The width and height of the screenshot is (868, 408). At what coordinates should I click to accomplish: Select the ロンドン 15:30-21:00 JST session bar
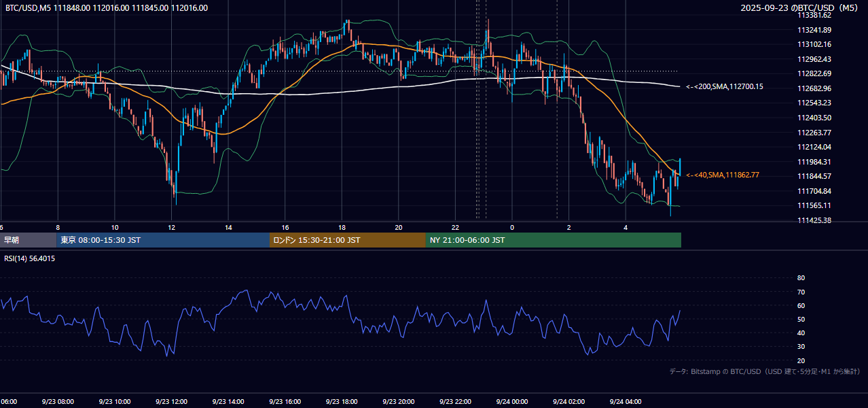[x=348, y=240]
